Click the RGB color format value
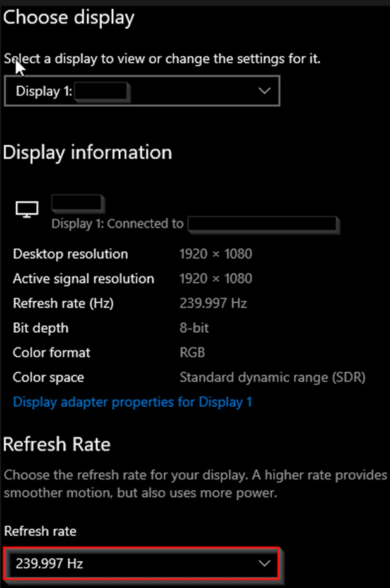This screenshot has height=588, width=390. [x=192, y=352]
